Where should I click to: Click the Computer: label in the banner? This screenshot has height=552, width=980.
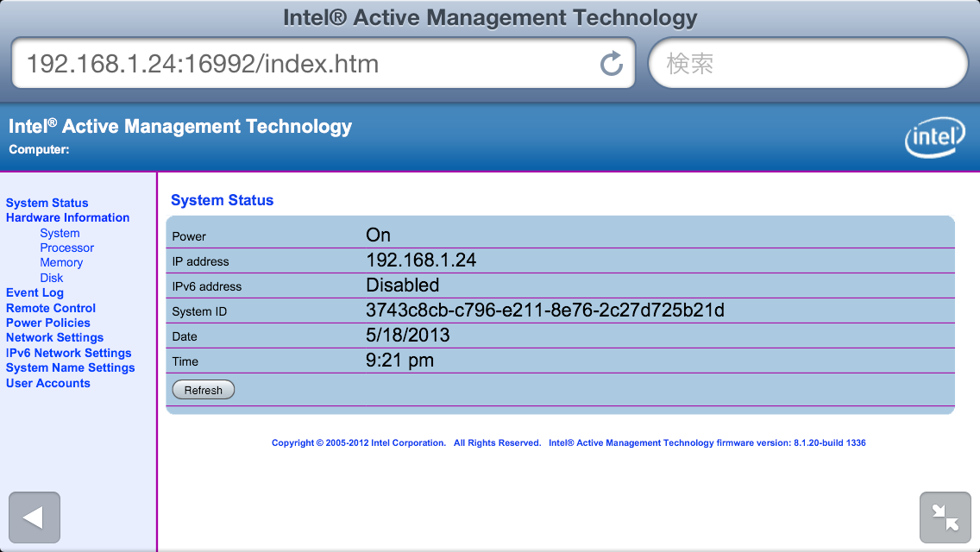[x=39, y=150]
